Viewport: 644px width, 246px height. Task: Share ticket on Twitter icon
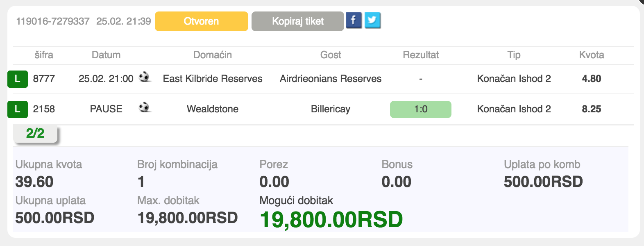coord(372,20)
